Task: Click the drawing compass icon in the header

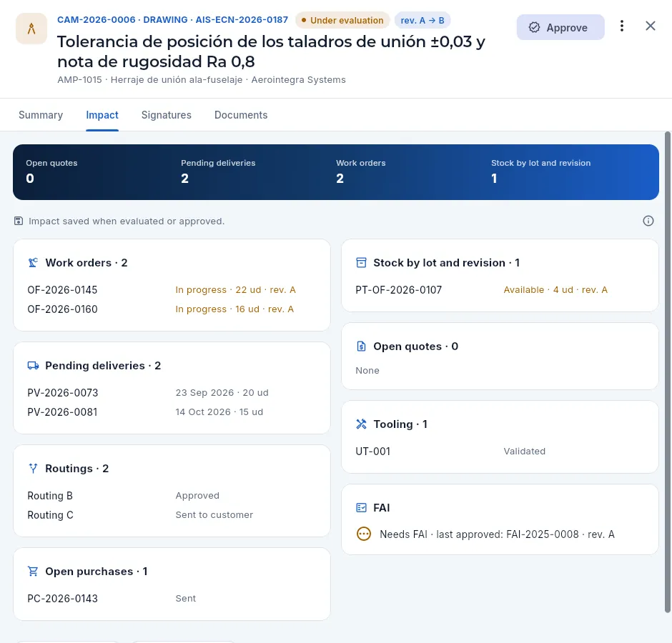Action: pyautogui.click(x=31, y=29)
